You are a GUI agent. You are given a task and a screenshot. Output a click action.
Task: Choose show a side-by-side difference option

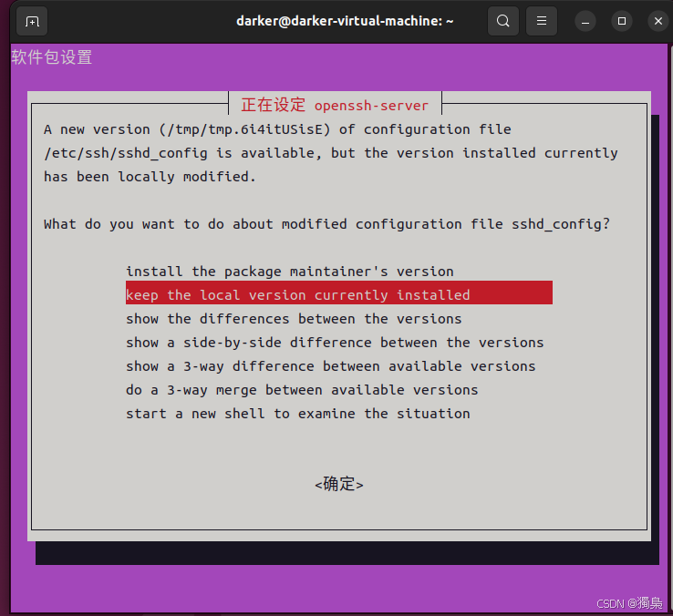tap(335, 343)
